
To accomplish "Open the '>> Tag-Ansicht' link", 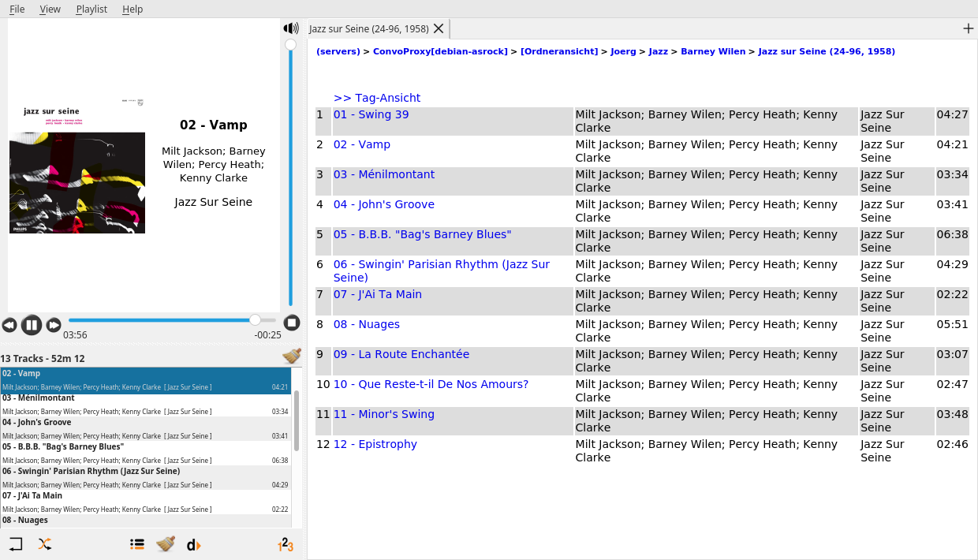I will (x=377, y=98).
